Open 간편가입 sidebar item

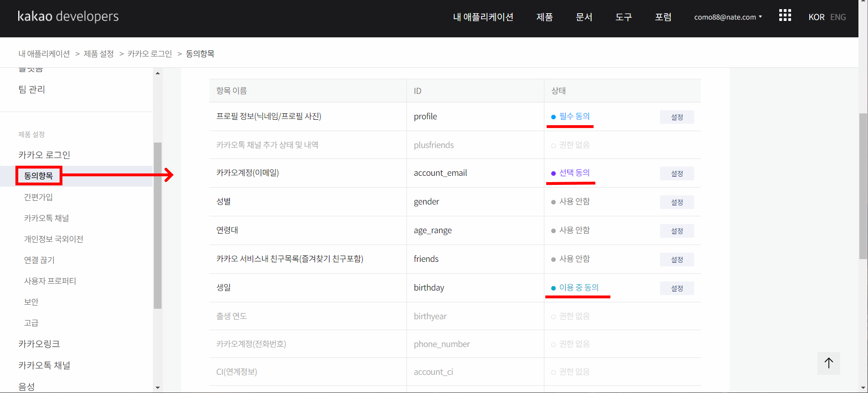[x=39, y=197]
